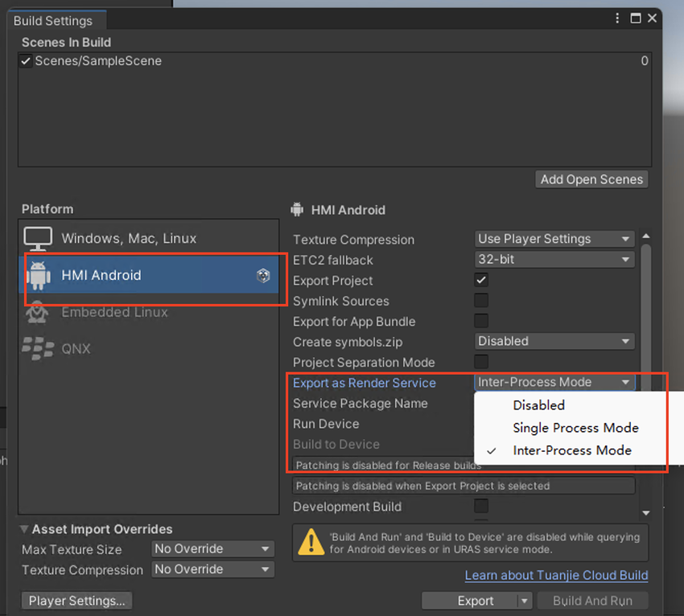Click the yellow warning triangle icon

(x=311, y=542)
